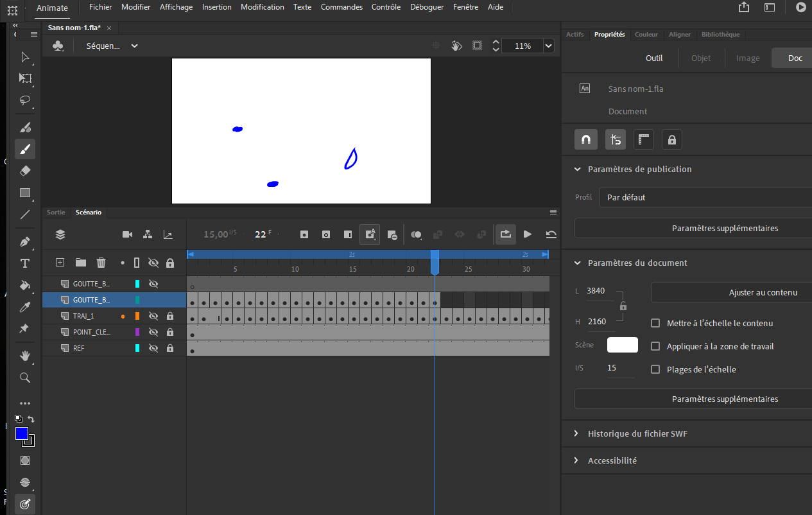
Task: Click the clip content outside stage icon
Action: [477, 46]
